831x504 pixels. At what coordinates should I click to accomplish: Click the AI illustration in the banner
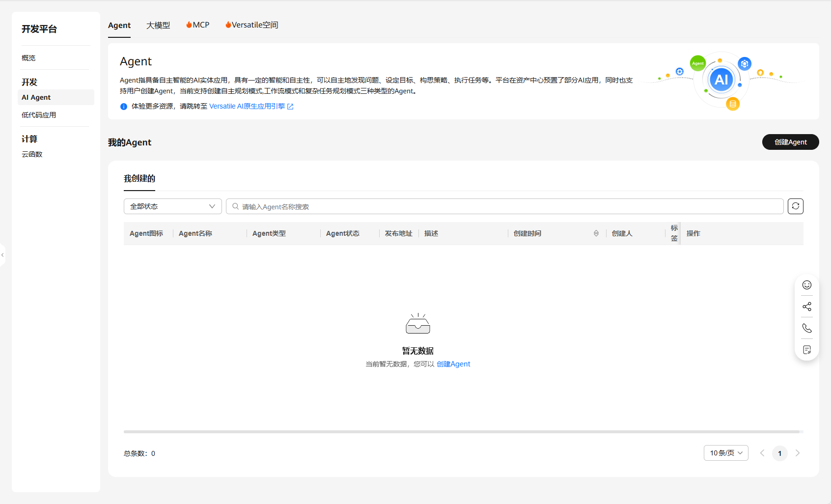pyautogui.click(x=721, y=80)
